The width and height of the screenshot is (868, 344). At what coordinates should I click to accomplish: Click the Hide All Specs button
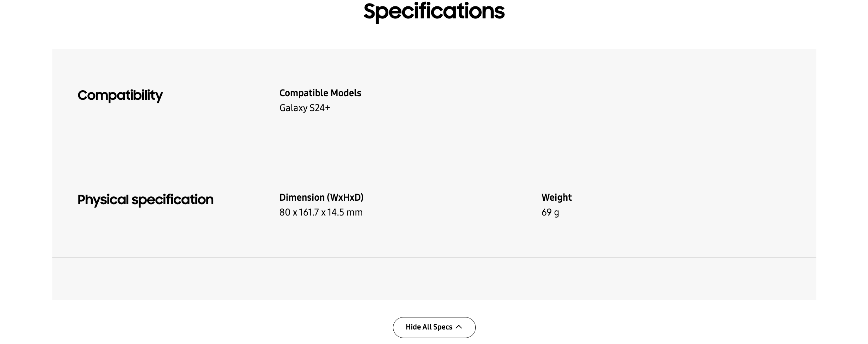[434, 327]
